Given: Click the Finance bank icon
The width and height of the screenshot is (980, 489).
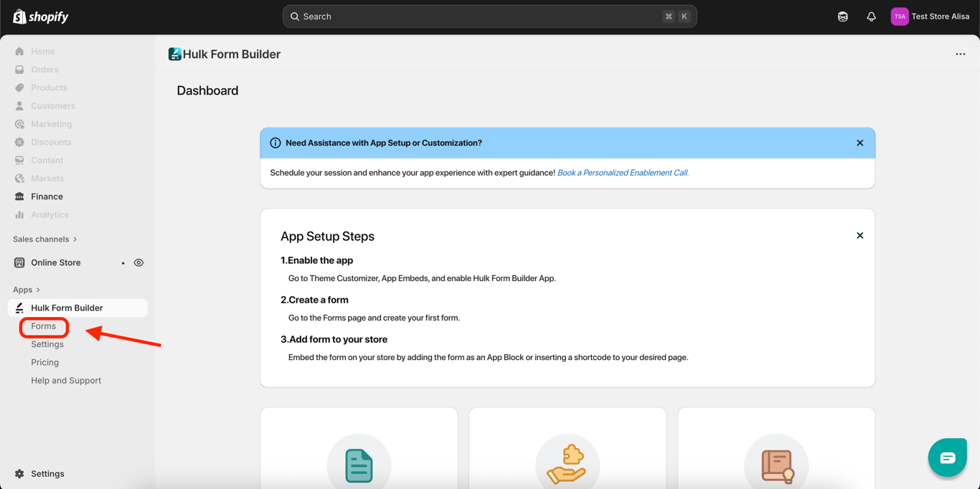Looking at the screenshot, I should click(x=19, y=196).
